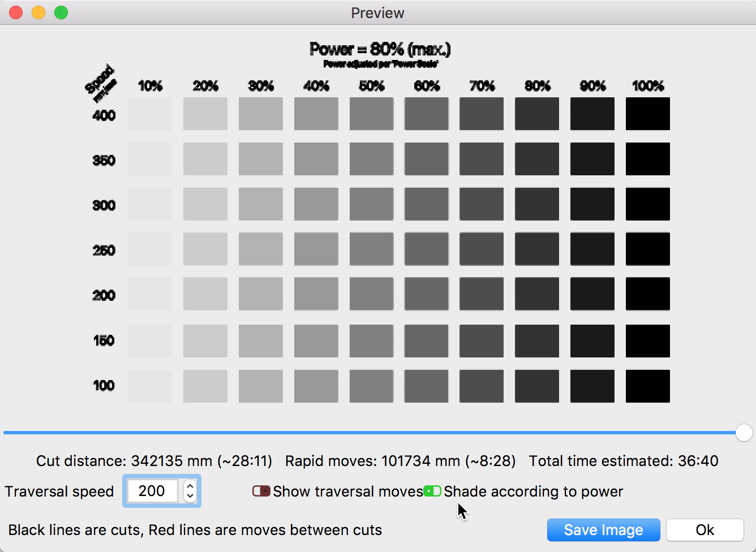Select the 80% power square at speed 300

pyautogui.click(x=537, y=204)
